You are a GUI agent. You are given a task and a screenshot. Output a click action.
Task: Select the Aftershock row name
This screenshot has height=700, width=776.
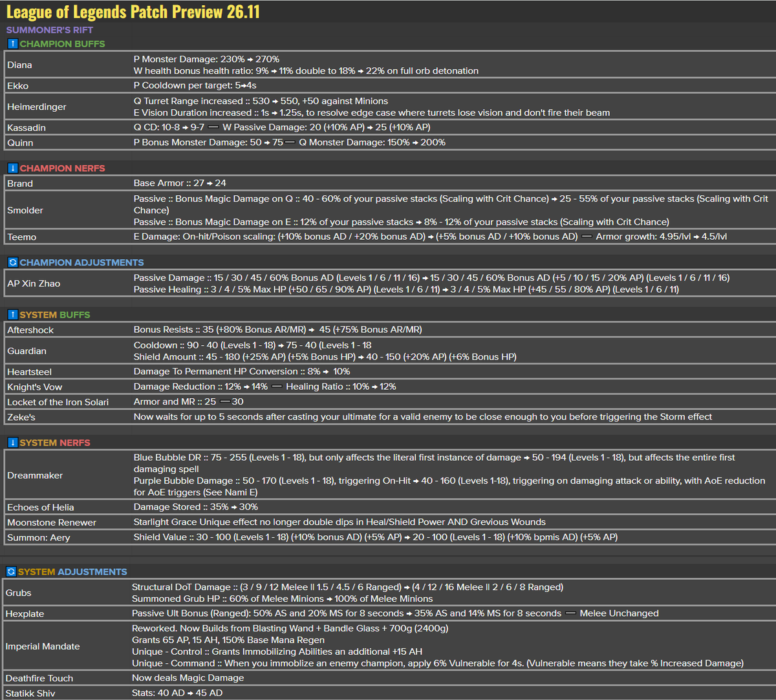click(30, 330)
